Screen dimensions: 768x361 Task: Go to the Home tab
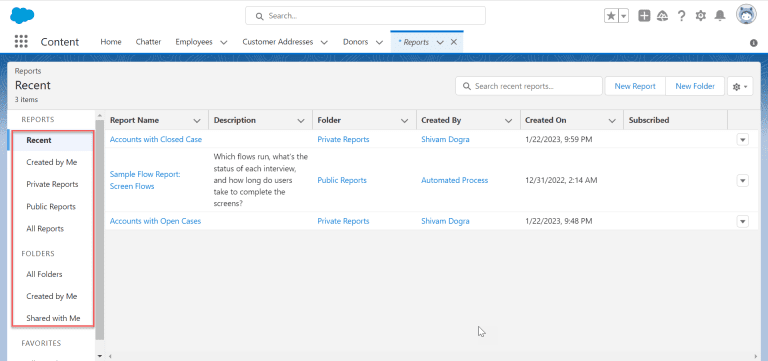point(111,42)
